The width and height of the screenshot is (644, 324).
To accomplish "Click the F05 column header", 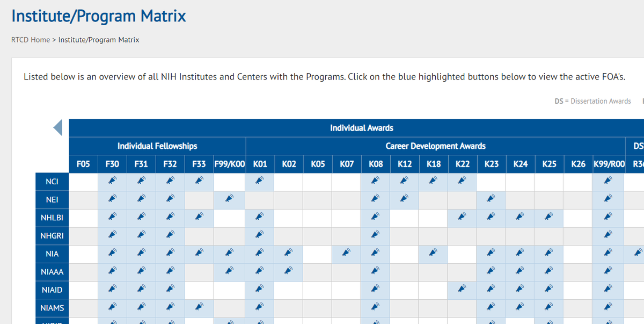I will 83,163.
